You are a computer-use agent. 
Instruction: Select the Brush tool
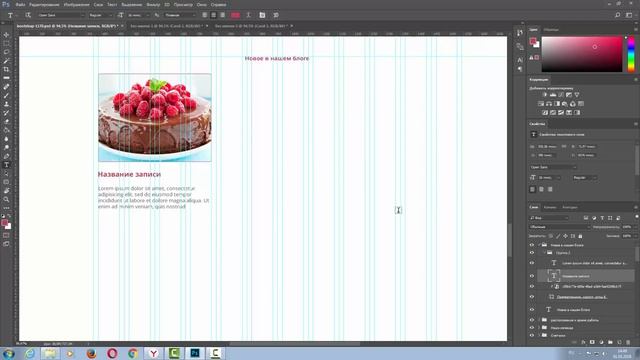pyautogui.click(x=6, y=96)
